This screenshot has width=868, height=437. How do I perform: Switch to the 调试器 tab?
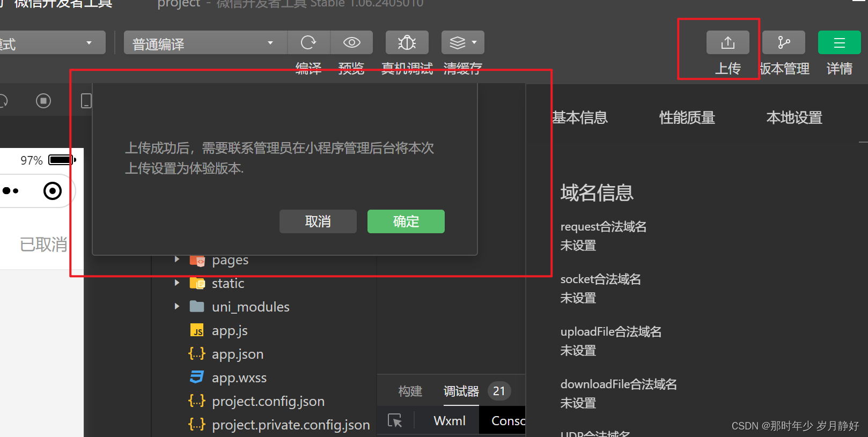click(x=461, y=391)
